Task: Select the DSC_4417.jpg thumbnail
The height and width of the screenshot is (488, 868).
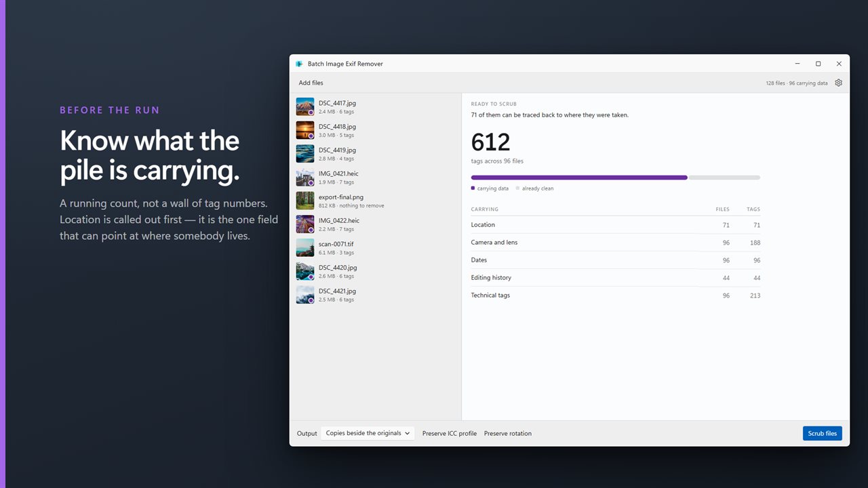Action: 305,106
